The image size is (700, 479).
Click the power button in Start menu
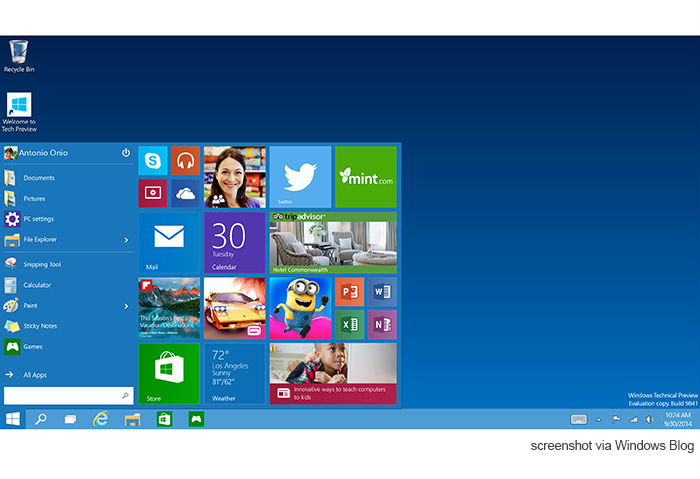click(x=126, y=153)
